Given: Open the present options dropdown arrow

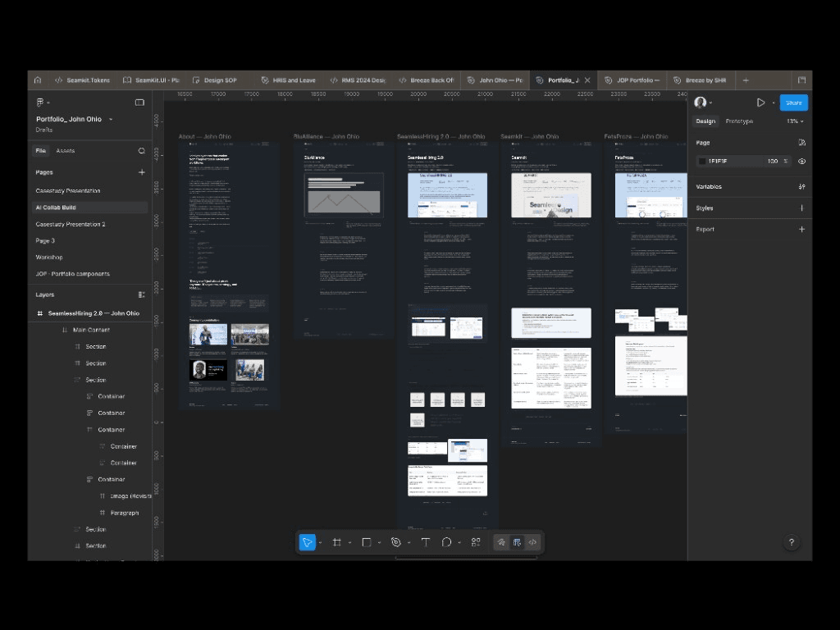Looking at the screenshot, I should click(774, 103).
